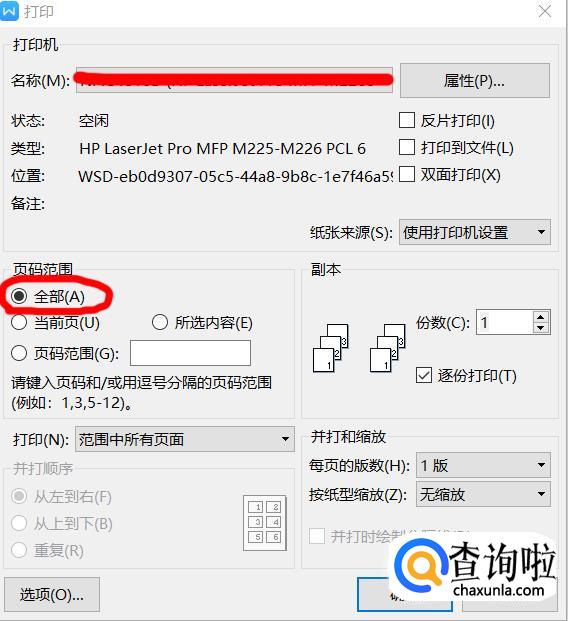Click the collated pages stack icon
Image resolution: width=568 pixels, height=621 pixels.
click(331, 348)
